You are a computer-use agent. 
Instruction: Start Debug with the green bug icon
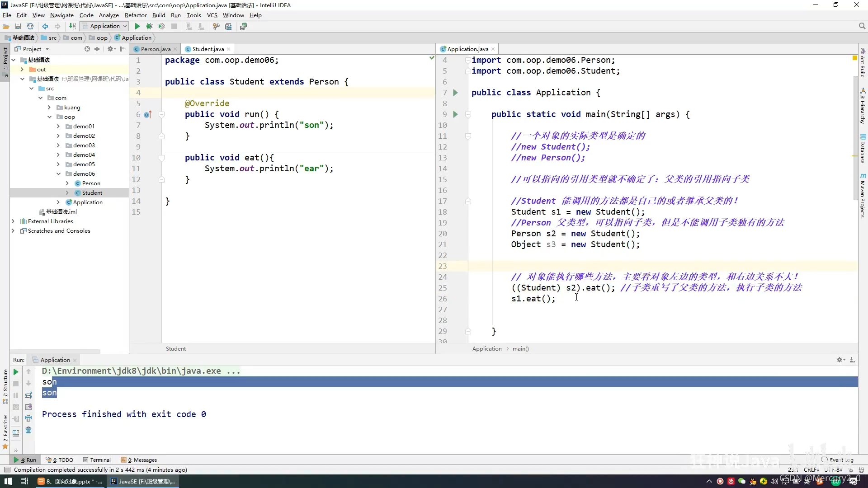click(x=149, y=26)
